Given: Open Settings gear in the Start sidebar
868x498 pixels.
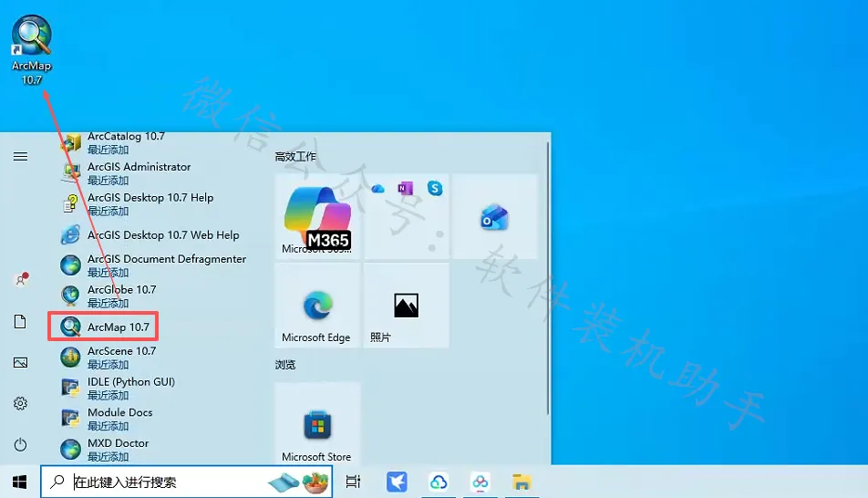Looking at the screenshot, I should (x=20, y=403).
